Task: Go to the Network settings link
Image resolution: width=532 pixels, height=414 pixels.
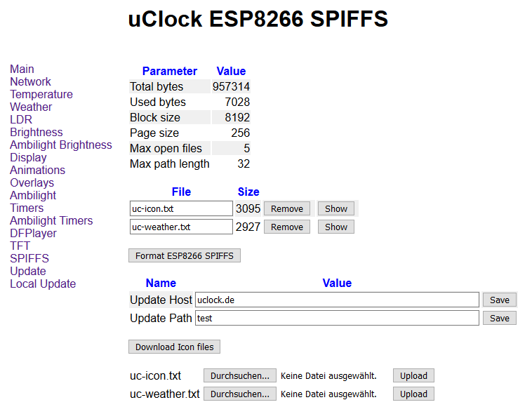Action: point(31,82)
